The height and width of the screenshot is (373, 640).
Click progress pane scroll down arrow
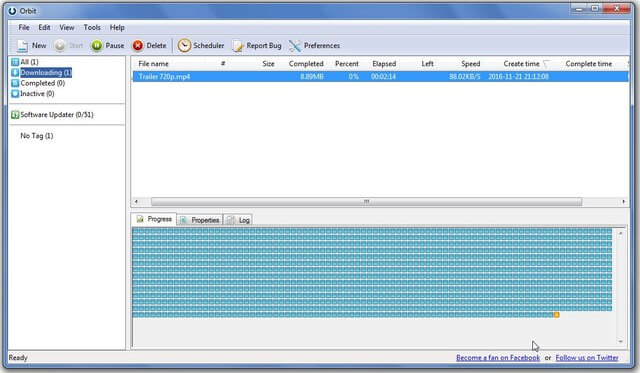click(x=620, y=342)
